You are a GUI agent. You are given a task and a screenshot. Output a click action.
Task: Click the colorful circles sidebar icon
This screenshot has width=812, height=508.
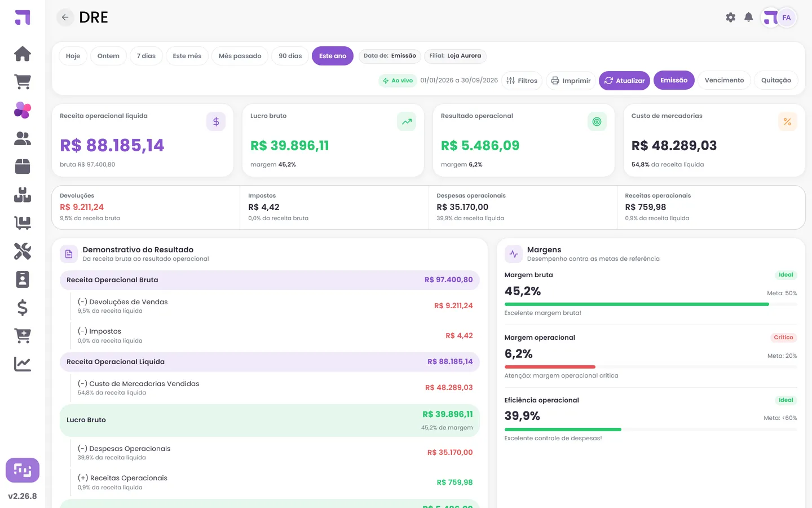pos(23,110)
